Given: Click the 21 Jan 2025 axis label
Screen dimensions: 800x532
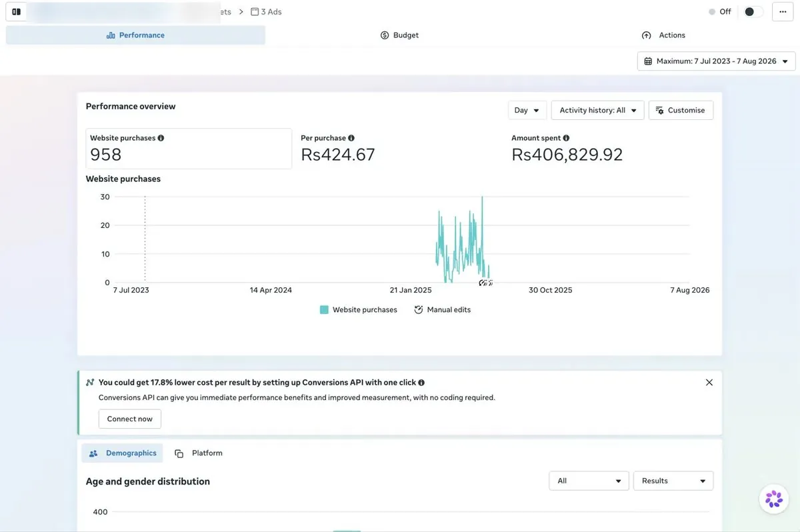Looking at the screenshot, I should pos(411,290).
